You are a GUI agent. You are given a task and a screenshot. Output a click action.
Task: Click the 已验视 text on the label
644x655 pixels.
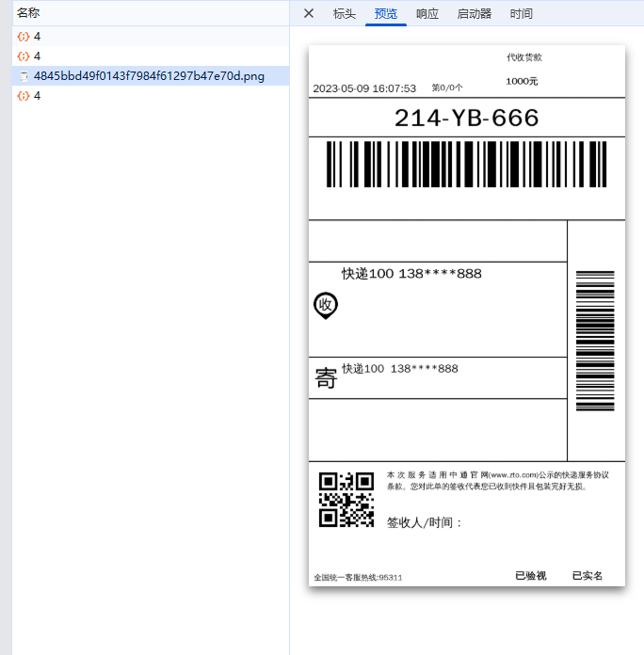pos(530,576)
